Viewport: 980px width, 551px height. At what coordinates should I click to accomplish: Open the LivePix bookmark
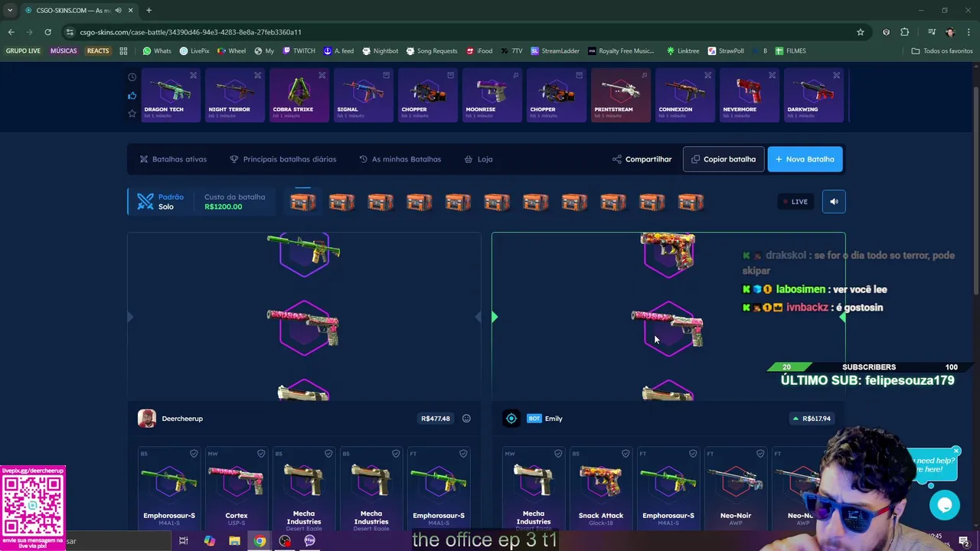coord(194,51)
